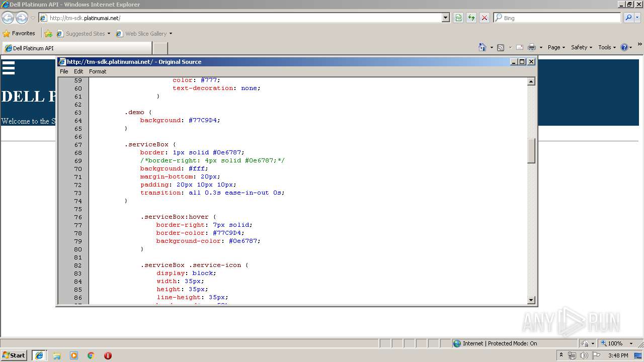This screenshot has width=644, height=362.
Task: Click the .demo selector text
Action: point(134,112)
